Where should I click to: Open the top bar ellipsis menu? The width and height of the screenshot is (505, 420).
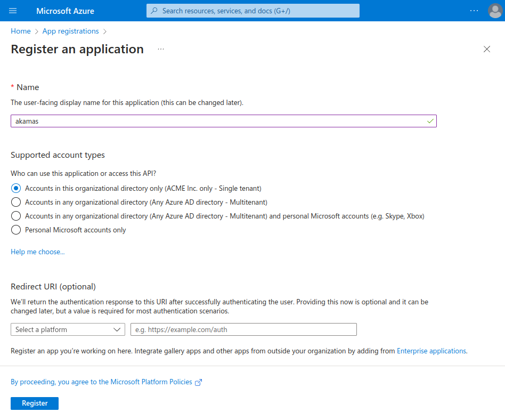(x=474, y=11)
